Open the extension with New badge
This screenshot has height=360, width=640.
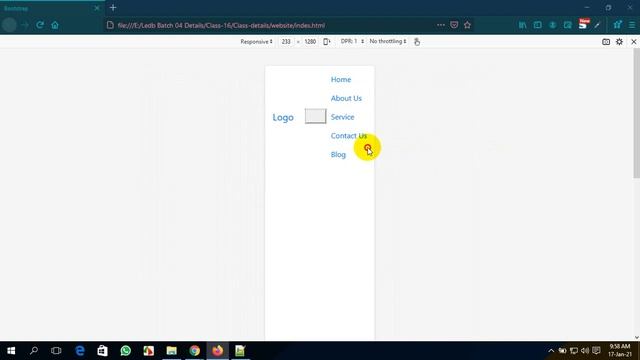(583, 24)
